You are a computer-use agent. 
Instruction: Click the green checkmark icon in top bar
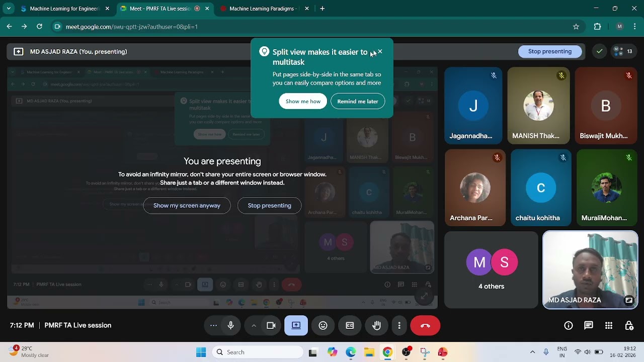tap(599, 51)
